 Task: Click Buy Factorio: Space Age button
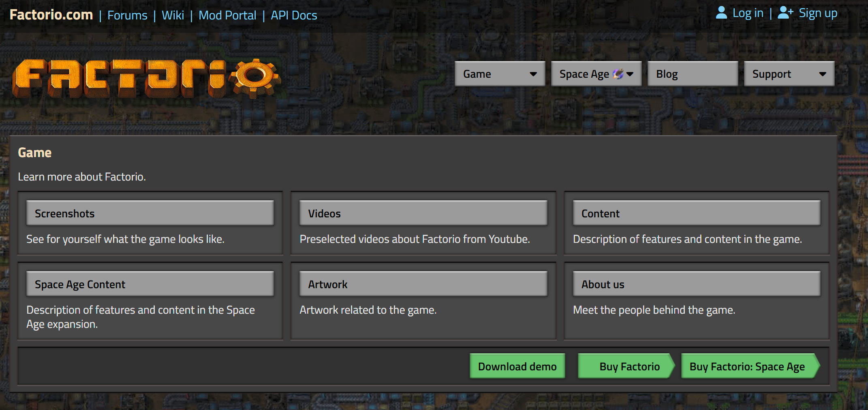point(750,366)
